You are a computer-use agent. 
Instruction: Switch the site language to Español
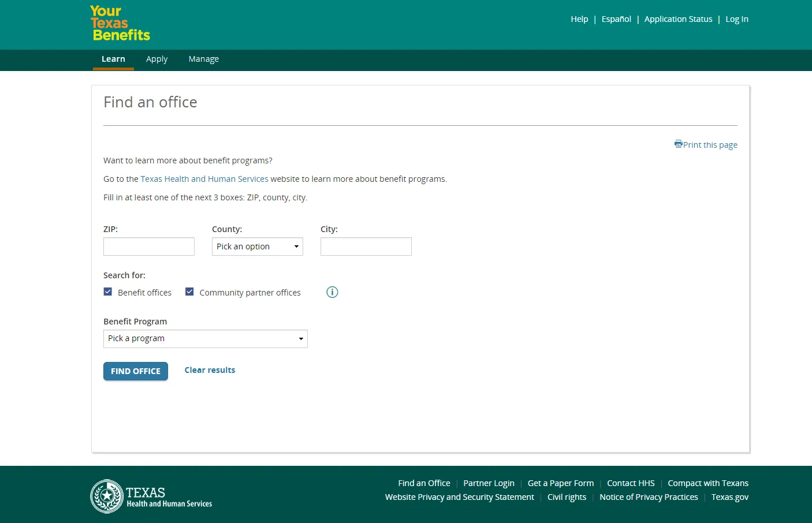point(616,19)
